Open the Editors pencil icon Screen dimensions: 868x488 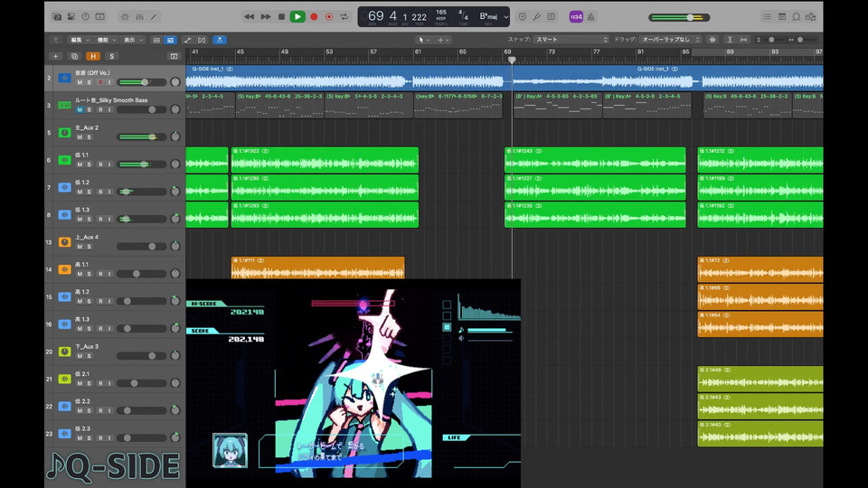pos(154,16)
